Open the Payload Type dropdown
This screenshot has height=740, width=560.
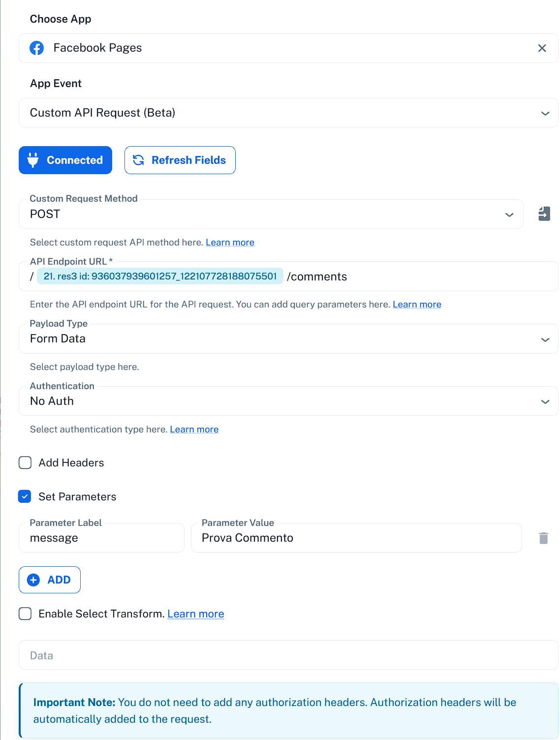click(x=288, y=339)
